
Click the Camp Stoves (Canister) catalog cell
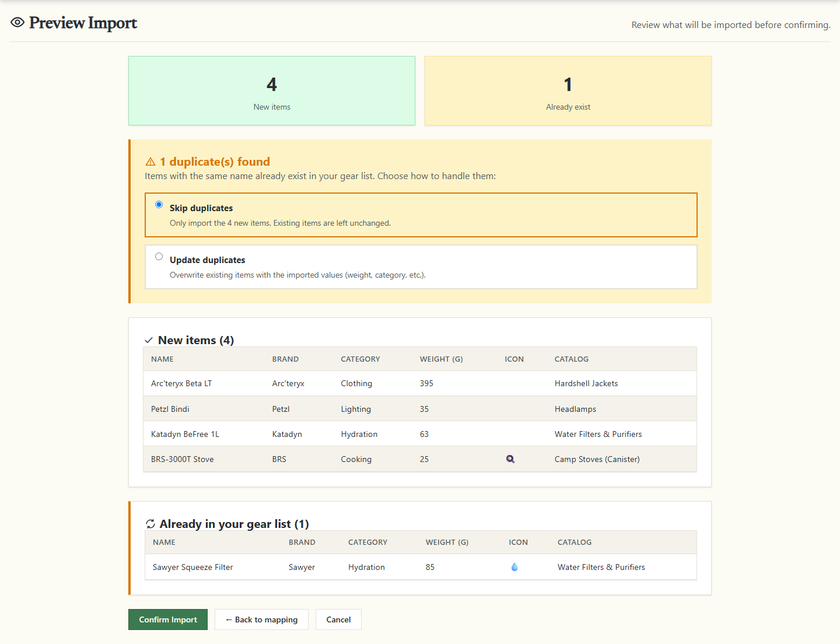click(x=597, y=459)
